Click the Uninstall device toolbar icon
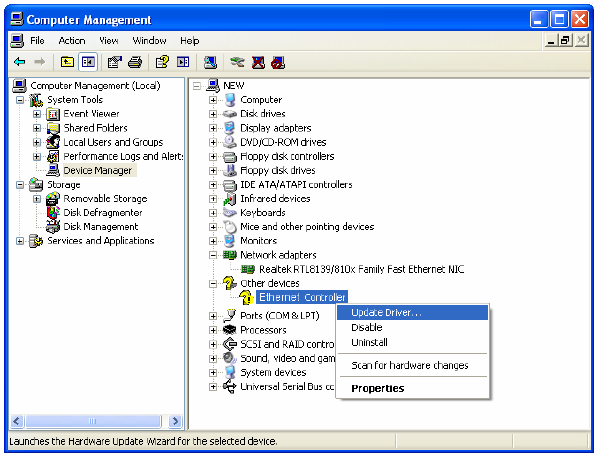Viewport: 595px width, 457px height. (258, 62)
